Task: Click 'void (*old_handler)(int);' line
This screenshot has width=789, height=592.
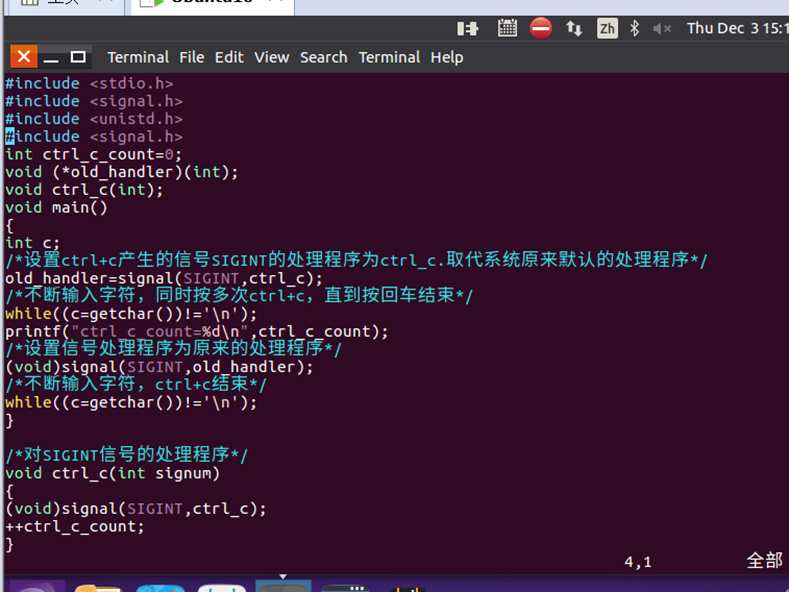Action: point(121,172)
